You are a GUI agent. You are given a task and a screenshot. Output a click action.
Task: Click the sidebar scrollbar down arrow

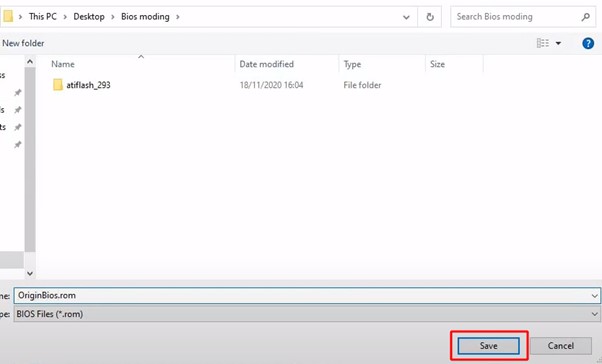(x=30, y=273)
